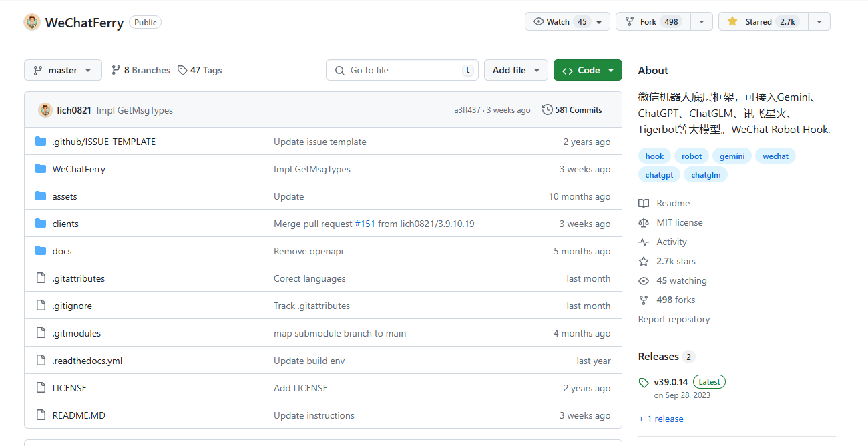Click the file icon beside README.MD
The image size is (868, 446).
tap(41, 415)
